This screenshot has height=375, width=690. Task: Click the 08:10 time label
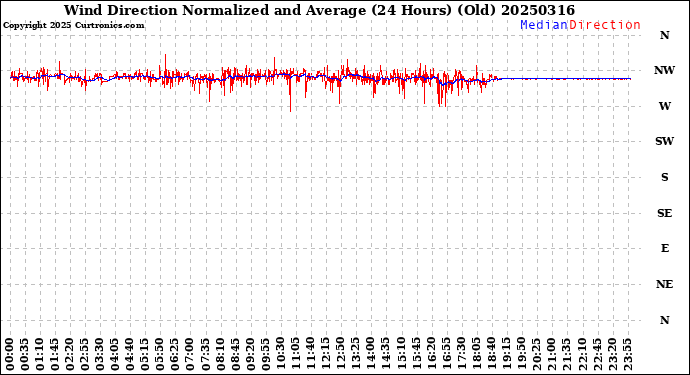tap(220, 355)
